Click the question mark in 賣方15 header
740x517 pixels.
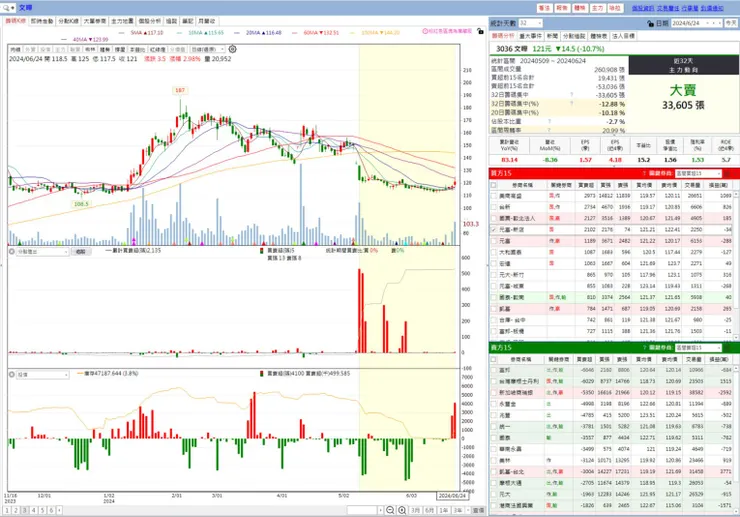[644, 348]
